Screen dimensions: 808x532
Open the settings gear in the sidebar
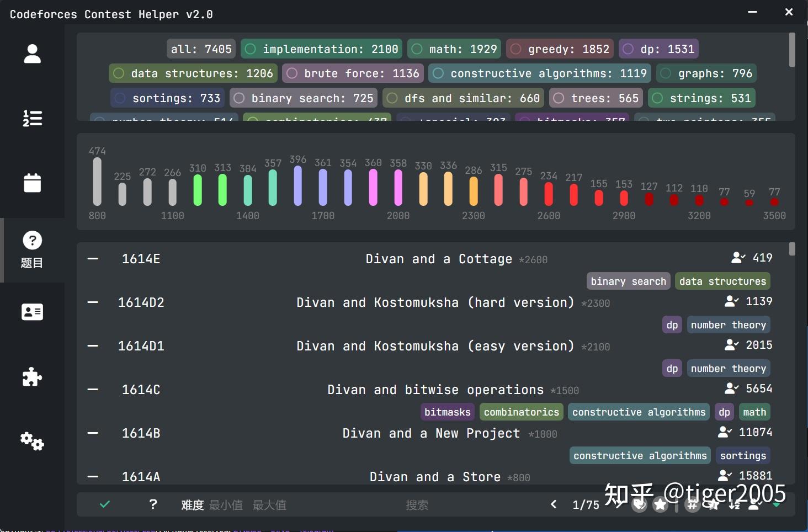[31, 441]
